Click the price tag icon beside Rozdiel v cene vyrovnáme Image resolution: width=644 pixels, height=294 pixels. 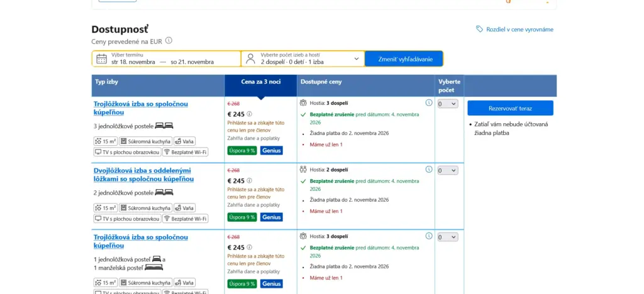[x=479, y=29]
